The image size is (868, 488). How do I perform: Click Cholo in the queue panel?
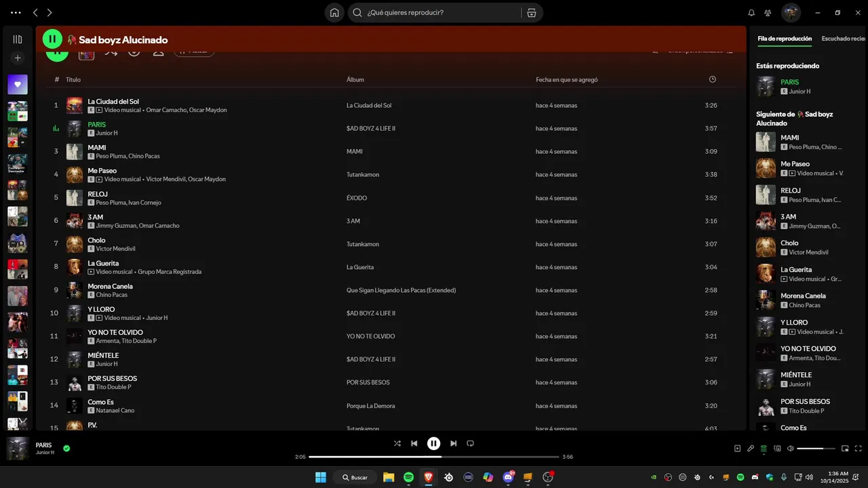(789, 243)
